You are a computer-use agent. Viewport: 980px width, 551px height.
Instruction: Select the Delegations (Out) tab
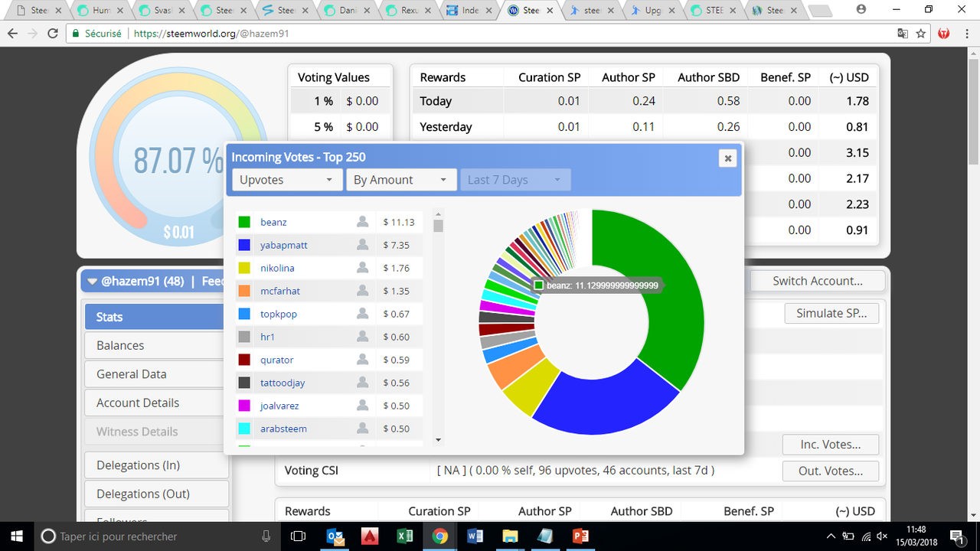(x=157, y=494)
